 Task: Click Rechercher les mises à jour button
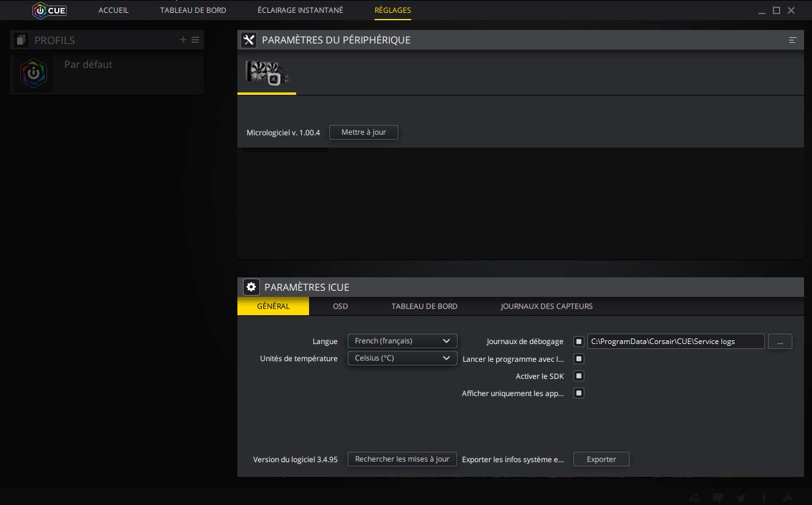(x=402, y=459)
